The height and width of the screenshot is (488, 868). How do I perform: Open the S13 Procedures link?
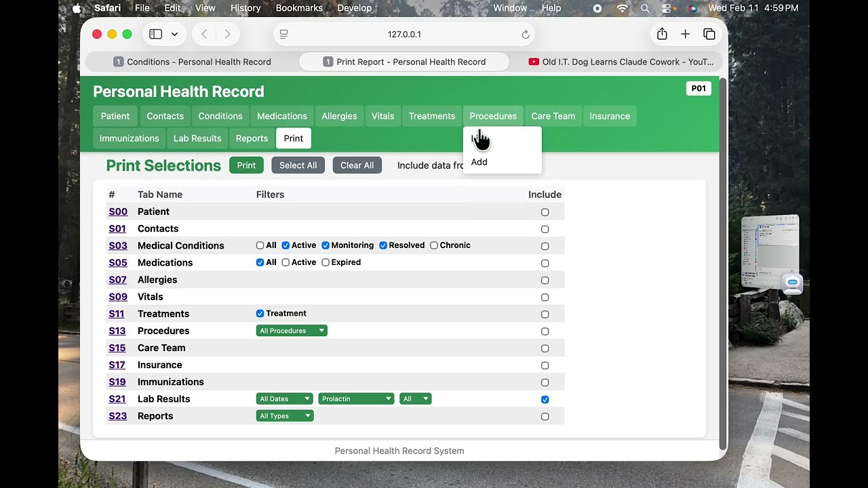[x=117, y=331]
